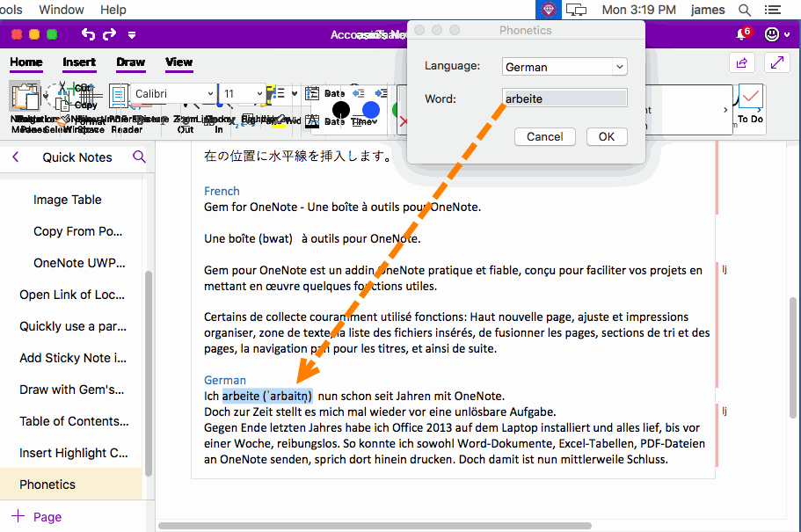Image resolution: width=801 pixels, height=532 pixels.
Task: Click the German heading in the note
Action: coord(225,380)
